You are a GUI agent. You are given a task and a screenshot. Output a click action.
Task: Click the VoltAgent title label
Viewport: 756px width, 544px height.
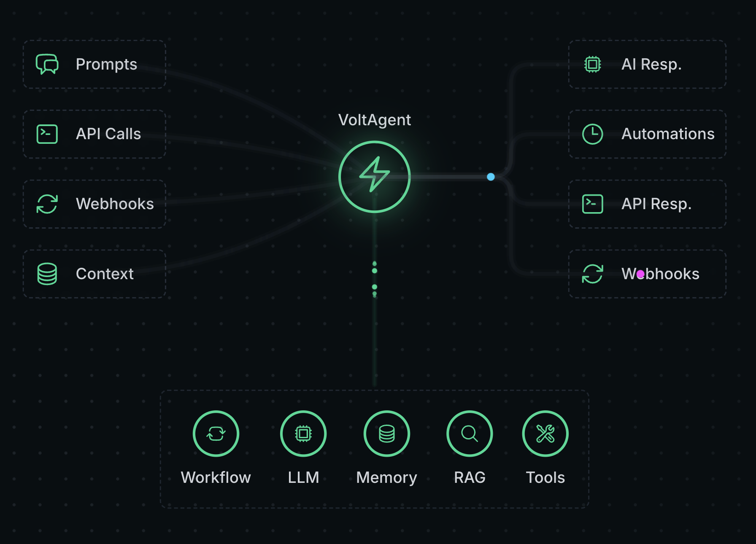(375, 120)
